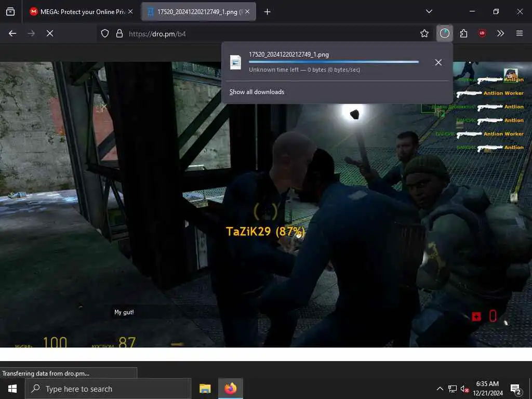Bookmark this page with star icon
Screen dimensions: 532x399
tap(424, 33)
